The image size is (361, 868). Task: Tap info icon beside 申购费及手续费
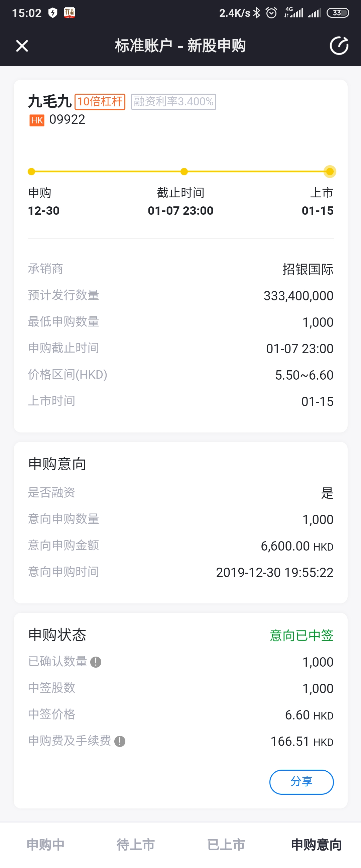(120, 741)
